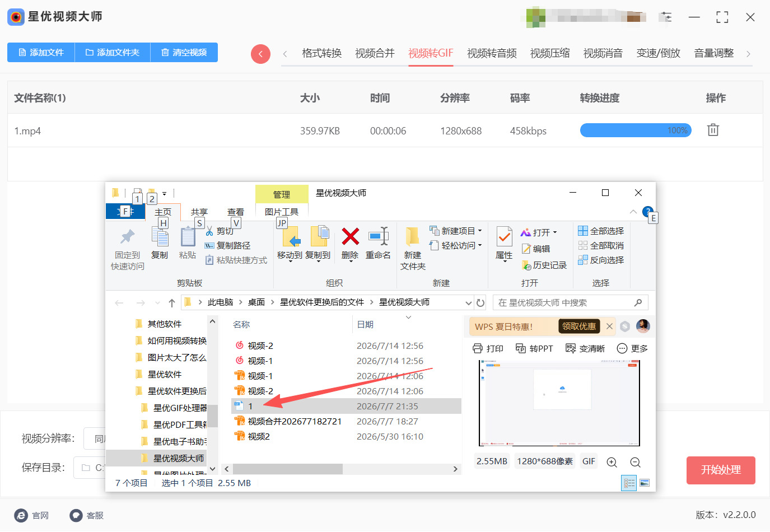Click the 清空视频 button
This screenshot has height=532, width=770.
[184, 52]
